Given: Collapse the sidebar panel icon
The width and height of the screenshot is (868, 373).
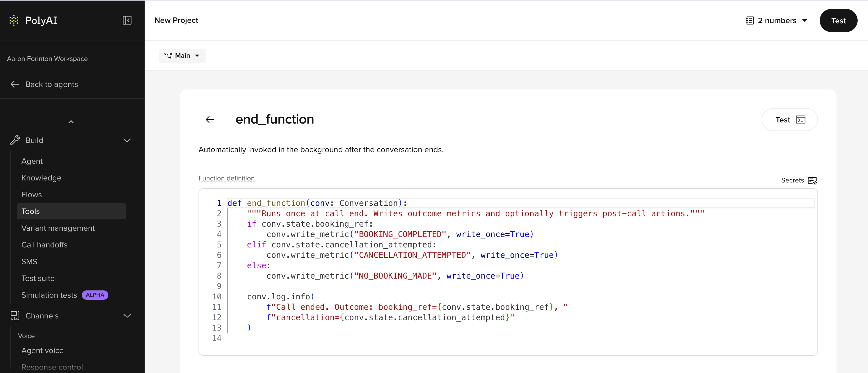Looking at the screenshot, I should point(127,20).
